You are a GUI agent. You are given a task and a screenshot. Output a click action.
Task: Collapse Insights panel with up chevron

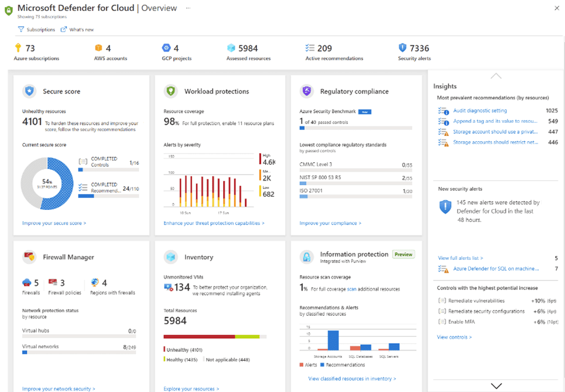tap(496, 76)
